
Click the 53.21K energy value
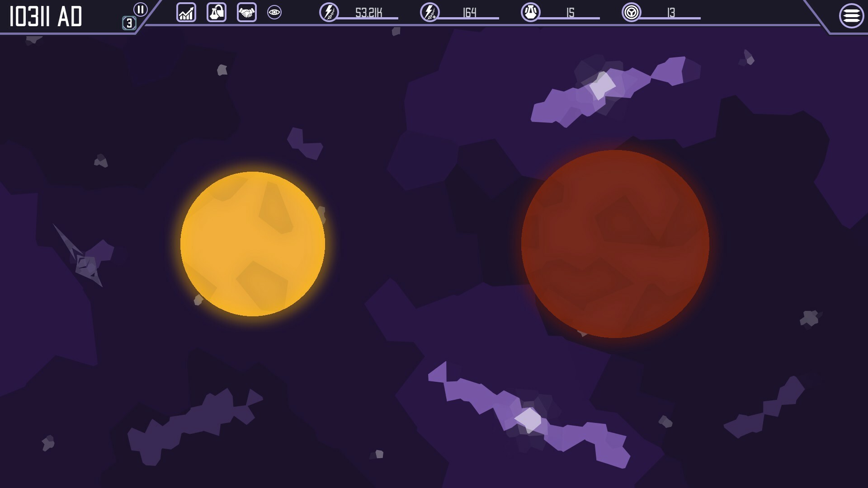click(x=368, y=13)
